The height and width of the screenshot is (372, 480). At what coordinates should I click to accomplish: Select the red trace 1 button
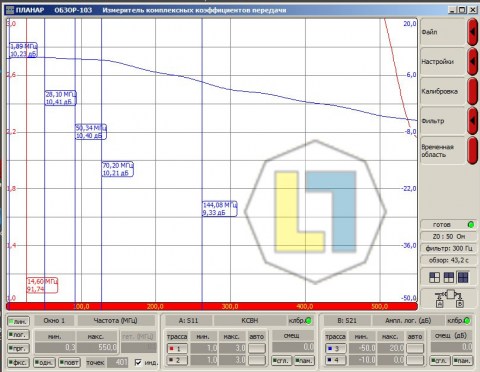(177, 349)
